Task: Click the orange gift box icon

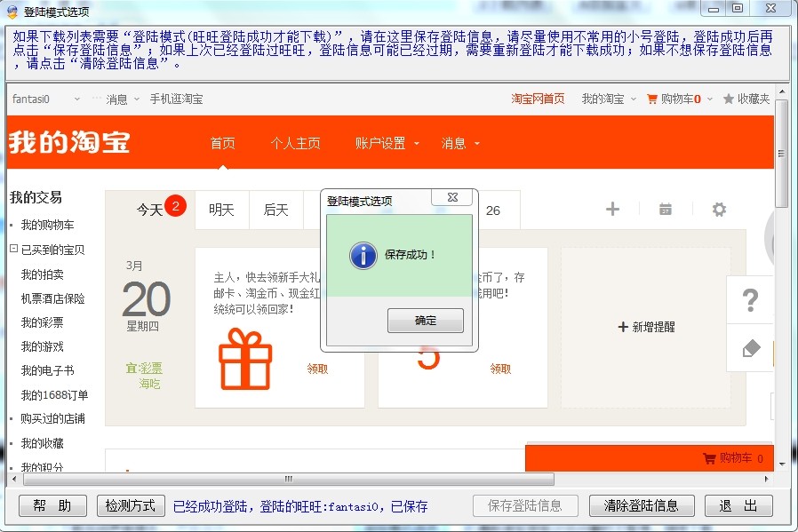Action: click(245, 359)
